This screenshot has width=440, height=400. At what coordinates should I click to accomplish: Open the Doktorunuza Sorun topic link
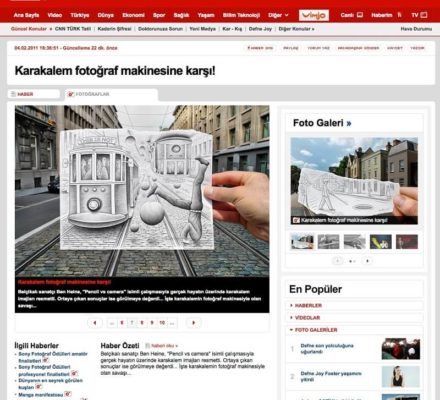(160, 29)
